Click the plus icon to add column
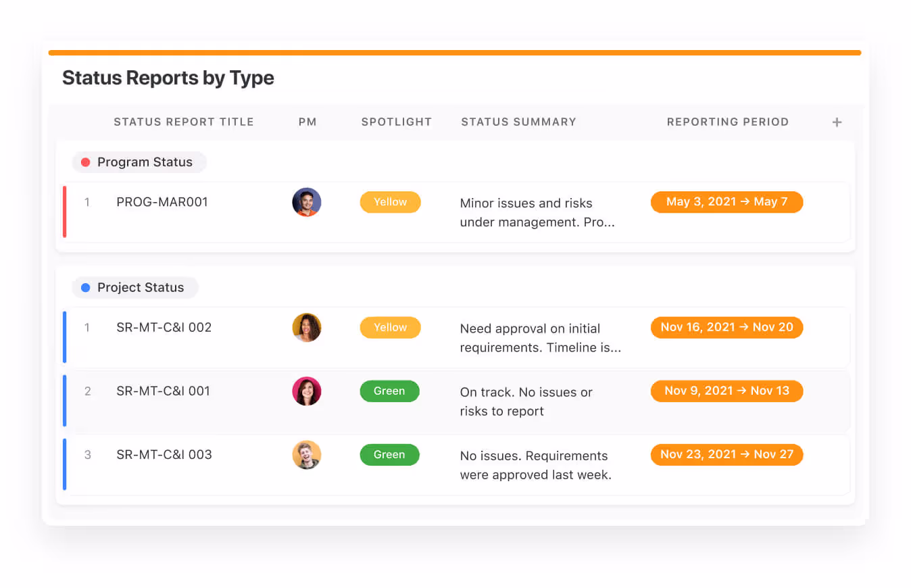Viewport: 911px width, 588px height. click(x=837, y=122)
